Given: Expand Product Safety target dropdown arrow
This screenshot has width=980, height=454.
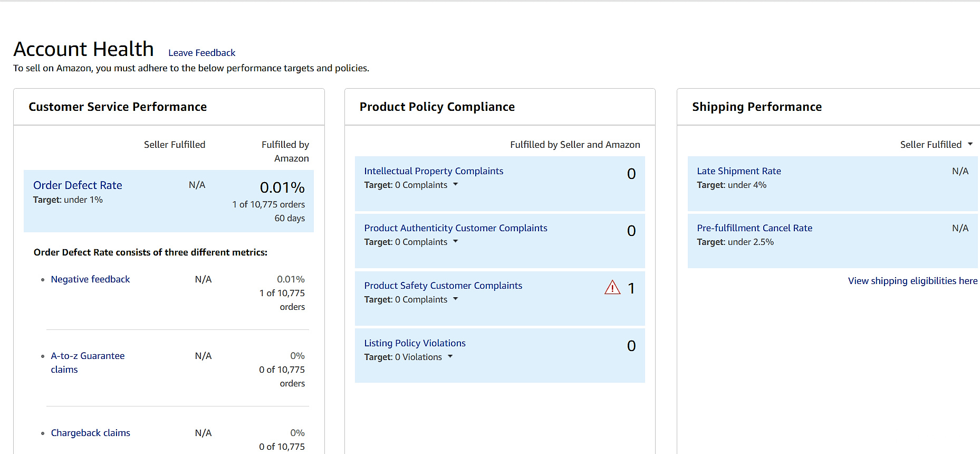Looking at the screenshot, I should (456, 299).
